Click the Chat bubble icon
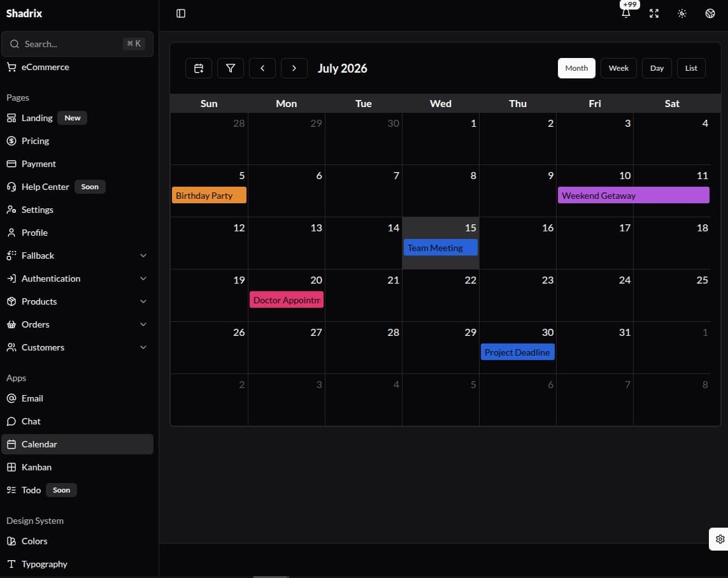This screenshot has width=728, height=578. coord(11,421)
